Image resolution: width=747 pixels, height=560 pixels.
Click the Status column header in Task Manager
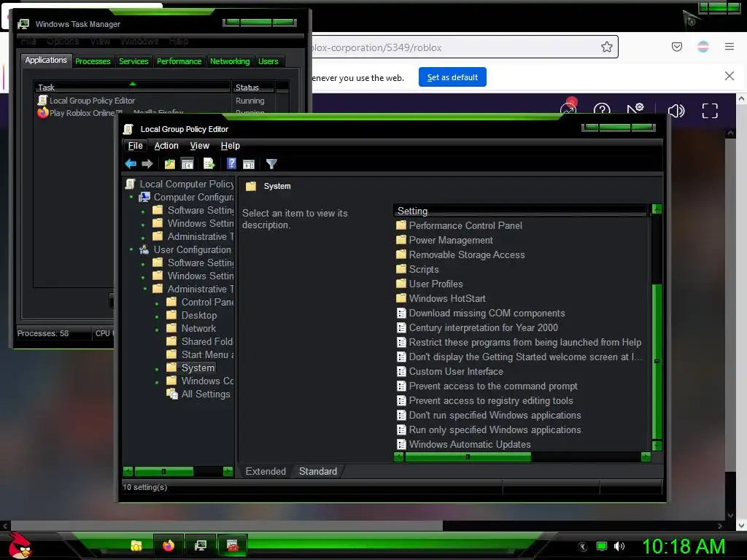click(252, 87)
